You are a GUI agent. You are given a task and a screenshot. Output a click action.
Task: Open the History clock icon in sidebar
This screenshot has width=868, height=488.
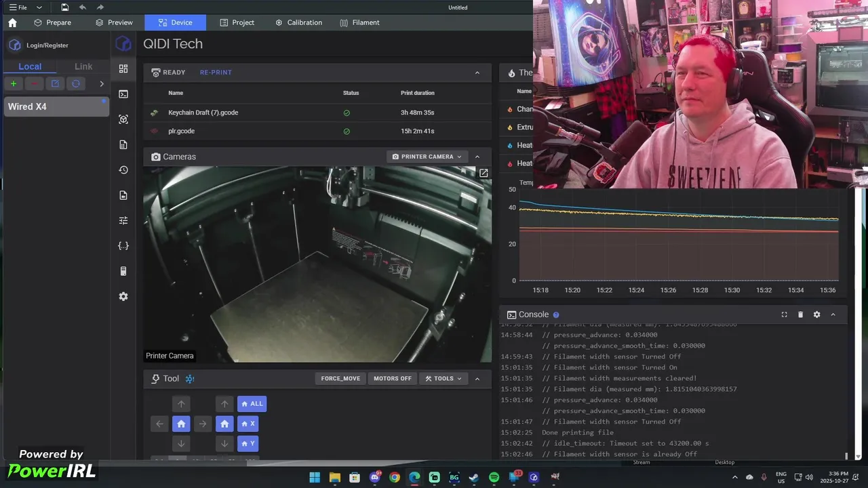pos(123,170)
